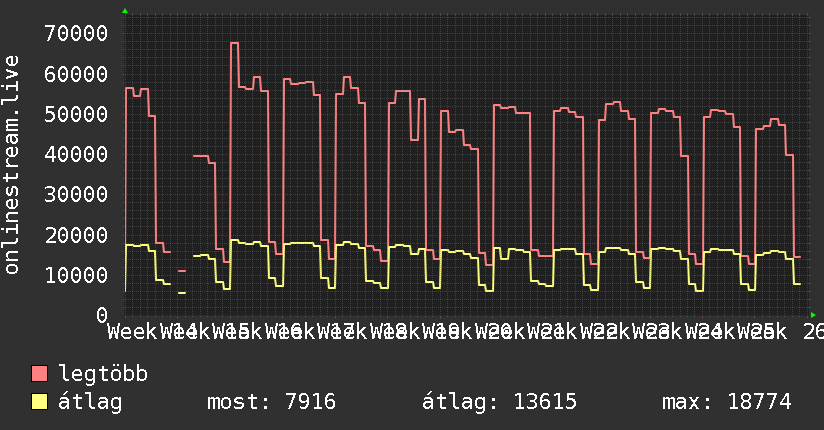Click the 10000 y-axis label
Image resolution: width=824 pixels, height=430 pixels.
pyautogui.click(x=76, y=275)
